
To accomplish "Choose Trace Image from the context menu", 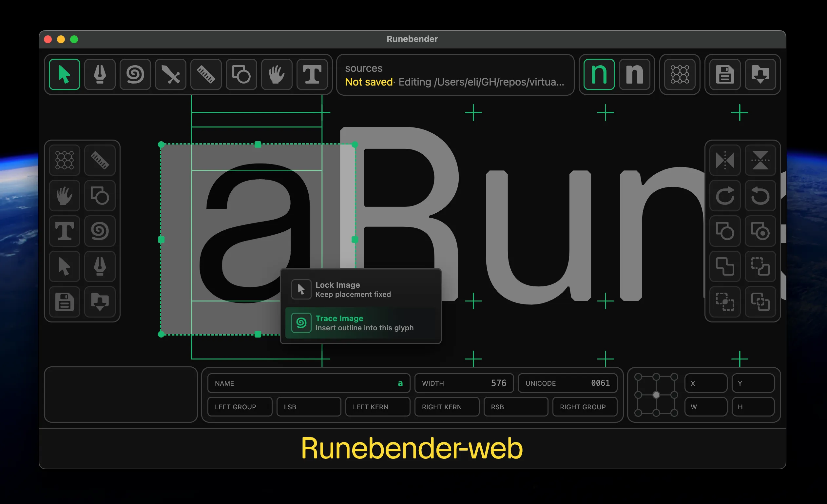I will [360, 323].
